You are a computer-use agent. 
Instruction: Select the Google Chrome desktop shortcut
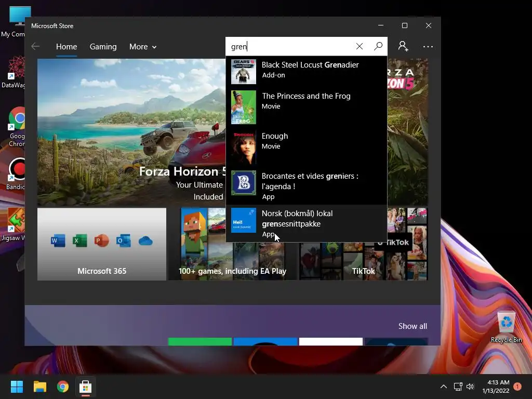[x=16, y=127]
